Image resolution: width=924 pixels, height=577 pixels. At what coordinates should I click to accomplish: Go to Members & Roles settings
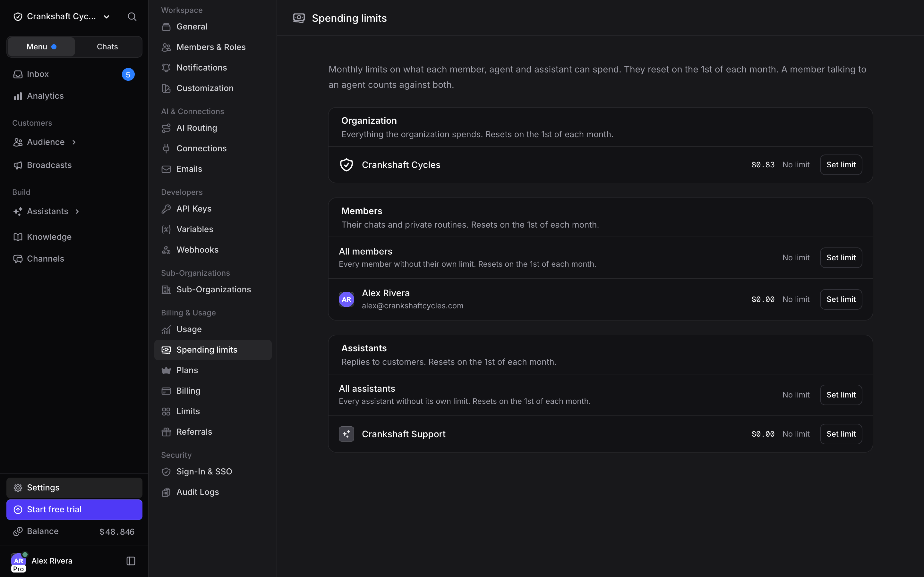[213, 47]
